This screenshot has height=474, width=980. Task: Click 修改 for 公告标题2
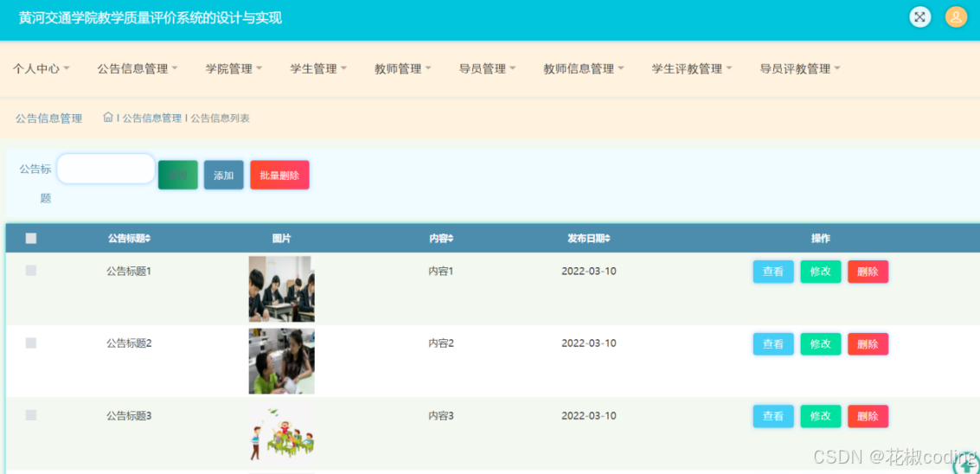(821, 344)
